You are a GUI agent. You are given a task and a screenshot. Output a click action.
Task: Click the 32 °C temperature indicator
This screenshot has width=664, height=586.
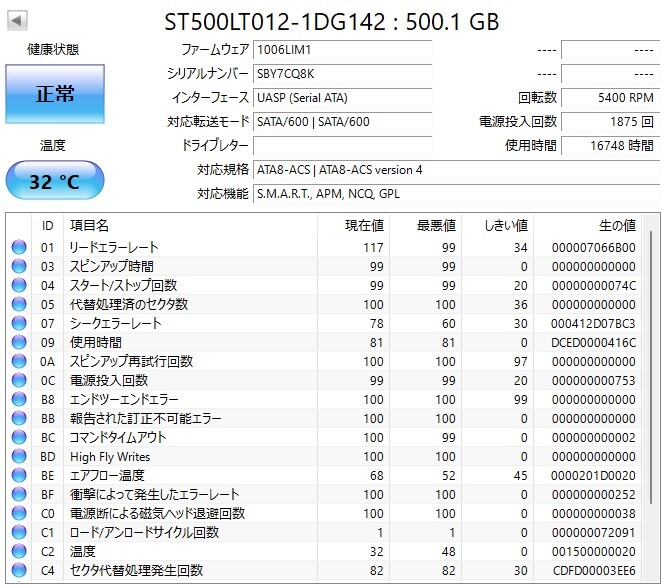[x=55, y=180]
